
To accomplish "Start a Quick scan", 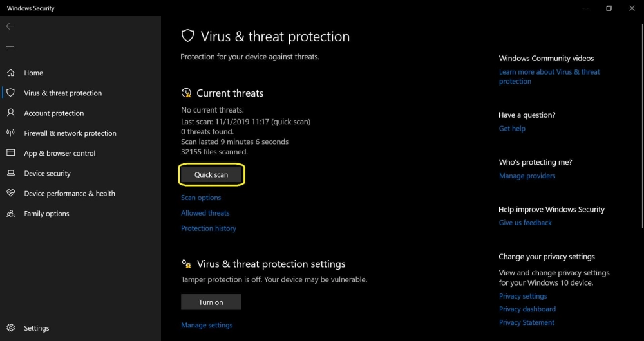I will pyautogui.click(x=211, y=174).
